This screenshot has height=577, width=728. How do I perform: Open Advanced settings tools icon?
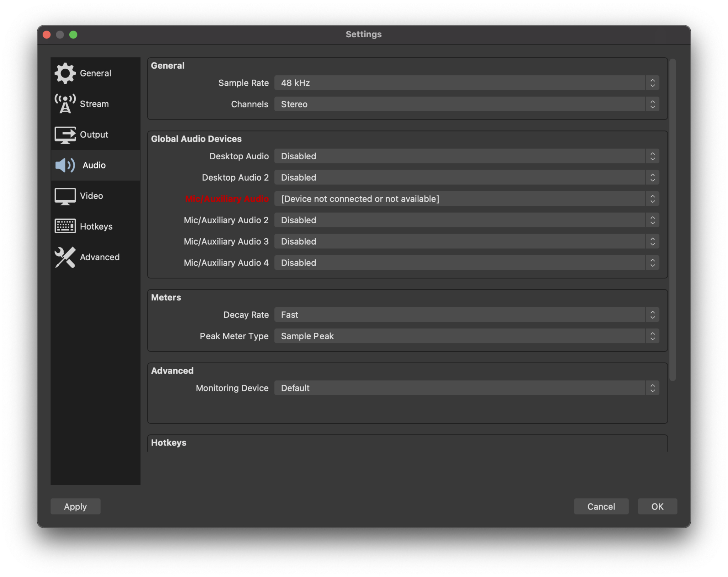65,257
